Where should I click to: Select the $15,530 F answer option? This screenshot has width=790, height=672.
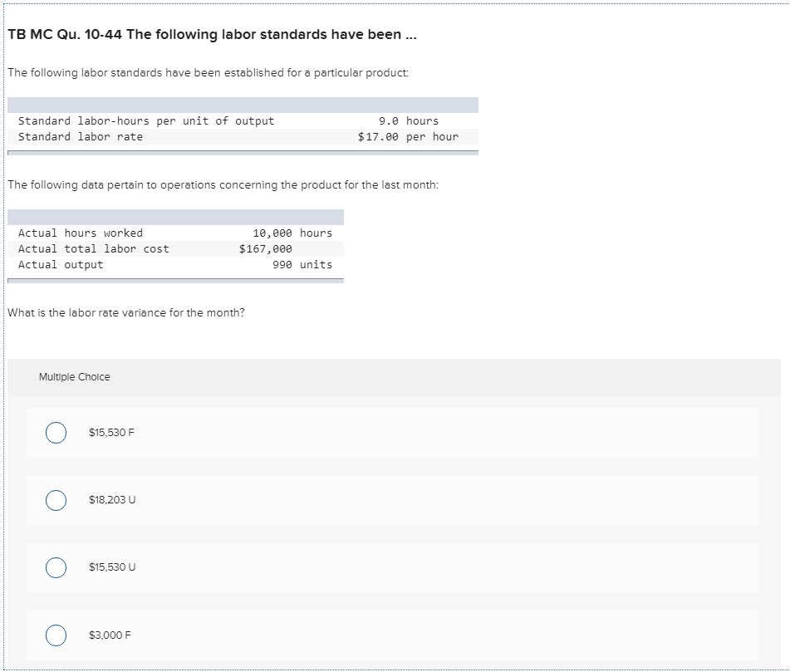tap(56, 432)
